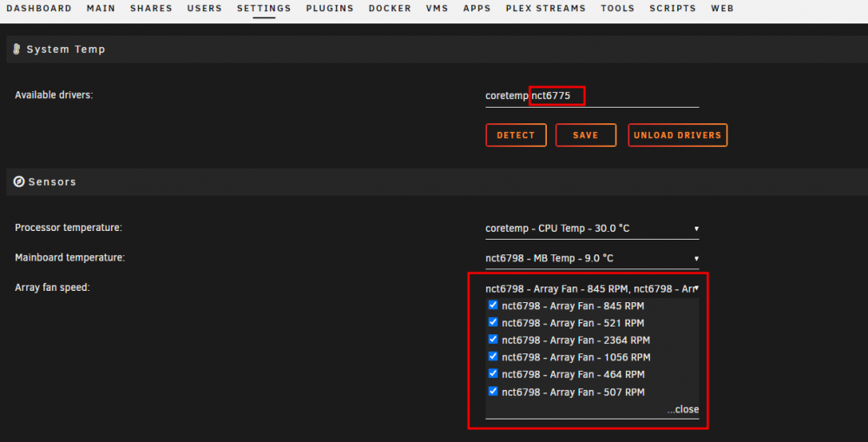
Task: Click the System Temp section header
Action: [x=437, y=49]
